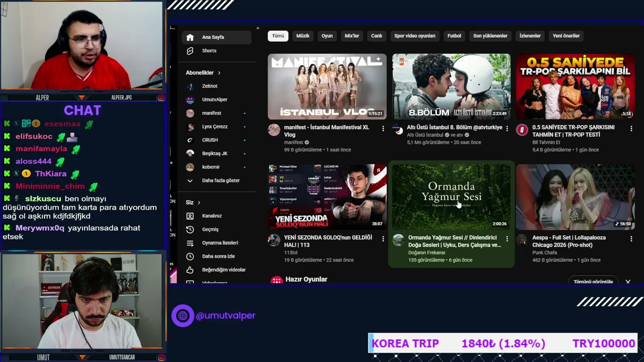Open CRUSH channel icon in subscriptions list

(190, 140)
